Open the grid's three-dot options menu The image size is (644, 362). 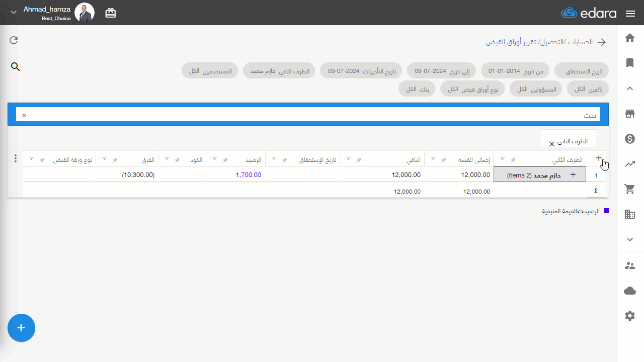16,159
